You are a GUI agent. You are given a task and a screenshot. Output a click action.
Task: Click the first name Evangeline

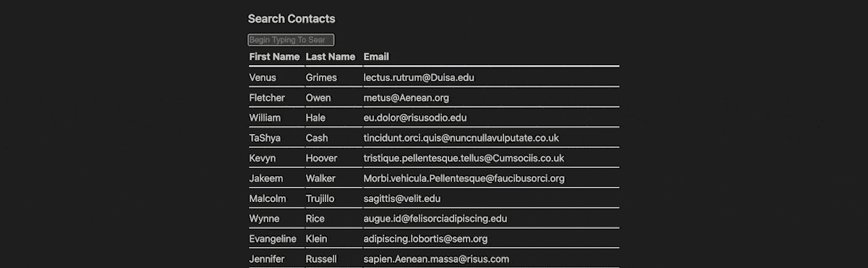click(x=273, y=240)
